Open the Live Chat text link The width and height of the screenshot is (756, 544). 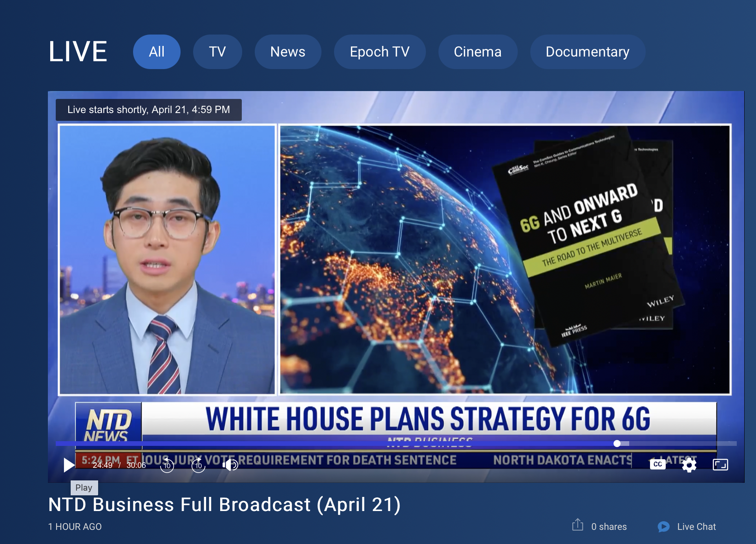(x=696, y=527)
